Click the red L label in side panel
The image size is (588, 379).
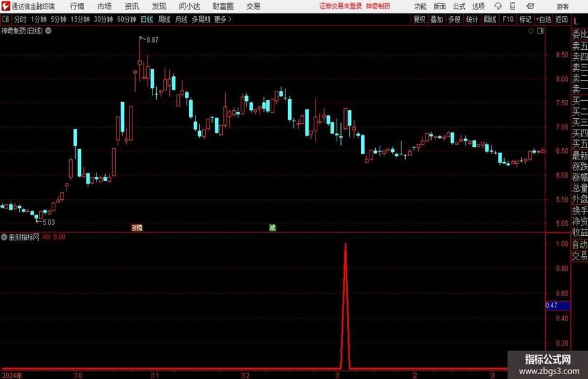point(576,22)
